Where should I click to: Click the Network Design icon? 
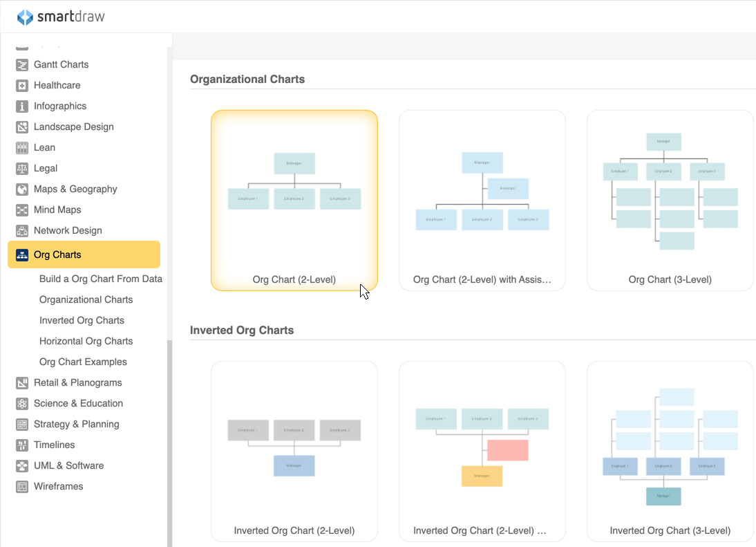pos(21,230)
